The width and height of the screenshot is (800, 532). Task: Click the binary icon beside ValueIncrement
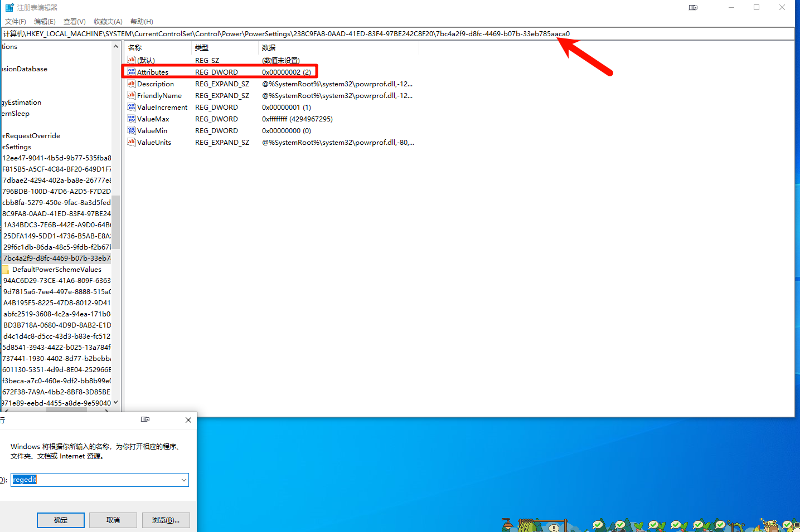click(132, 107)
